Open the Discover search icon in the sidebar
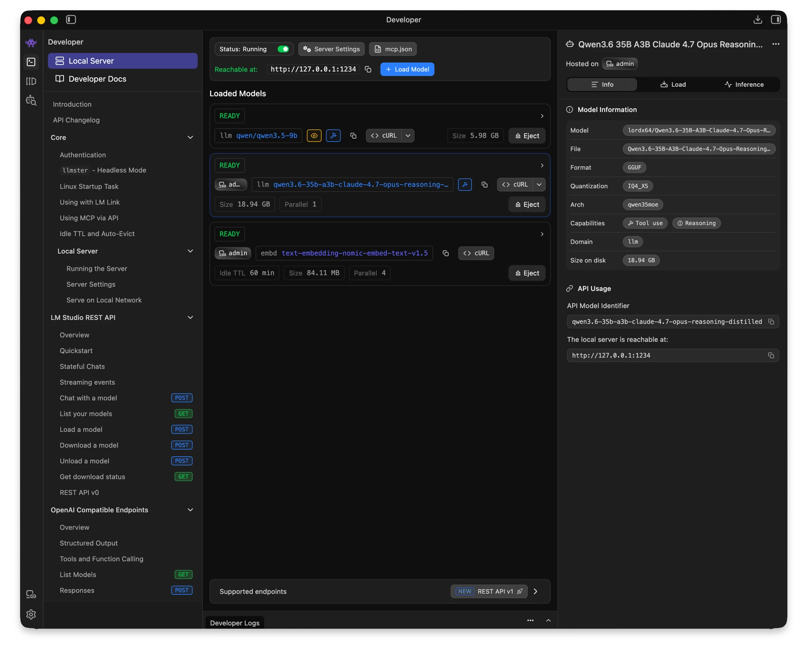 31,100
